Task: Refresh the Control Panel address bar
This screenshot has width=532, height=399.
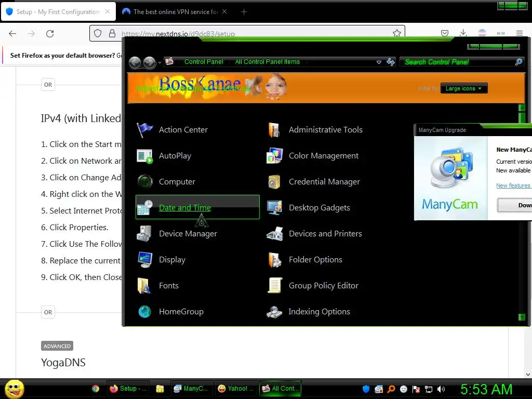Action: point(391,62)
